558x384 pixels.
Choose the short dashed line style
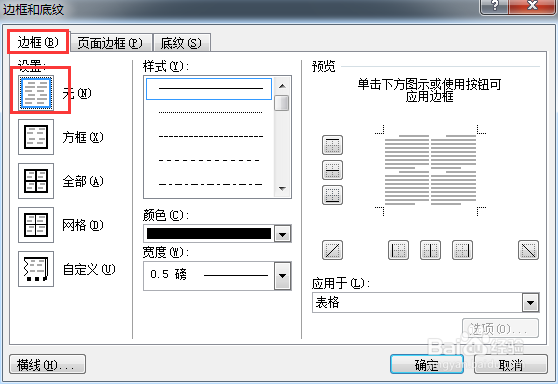[210, 136]
